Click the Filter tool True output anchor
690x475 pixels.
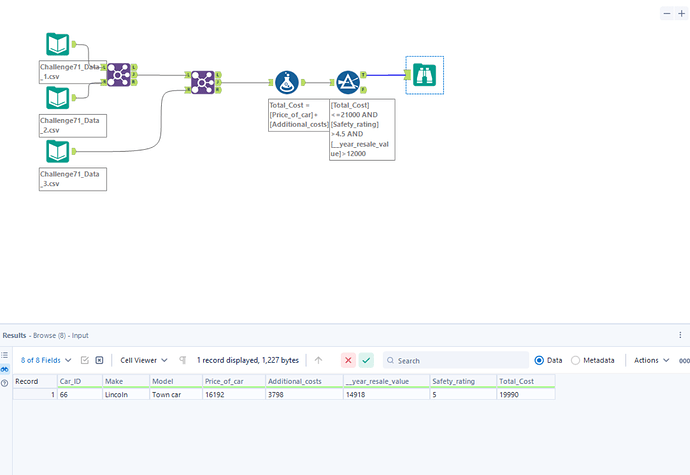click(363, 75)
